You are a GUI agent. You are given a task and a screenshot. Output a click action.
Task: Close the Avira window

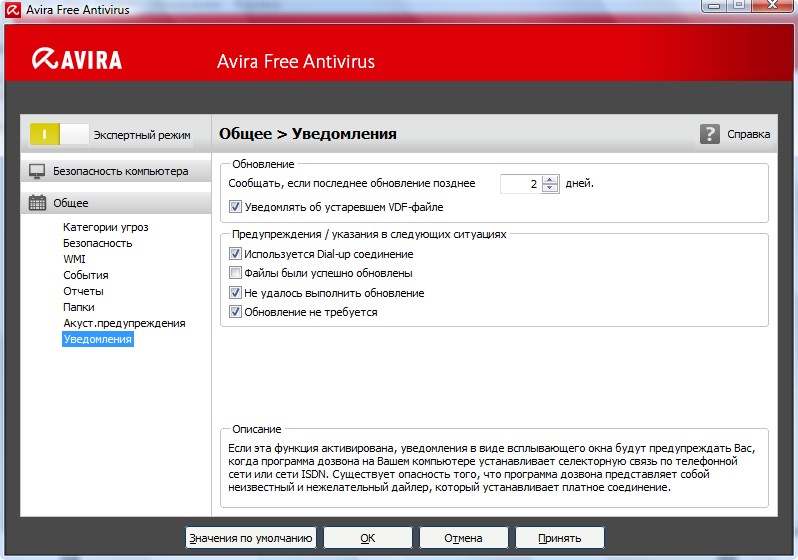[x=773, y=6]
